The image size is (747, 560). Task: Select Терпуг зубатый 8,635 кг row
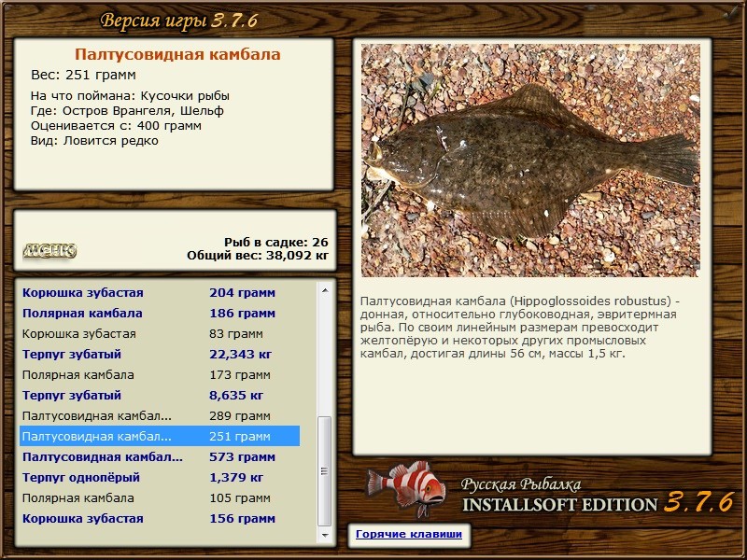(160, 395)
